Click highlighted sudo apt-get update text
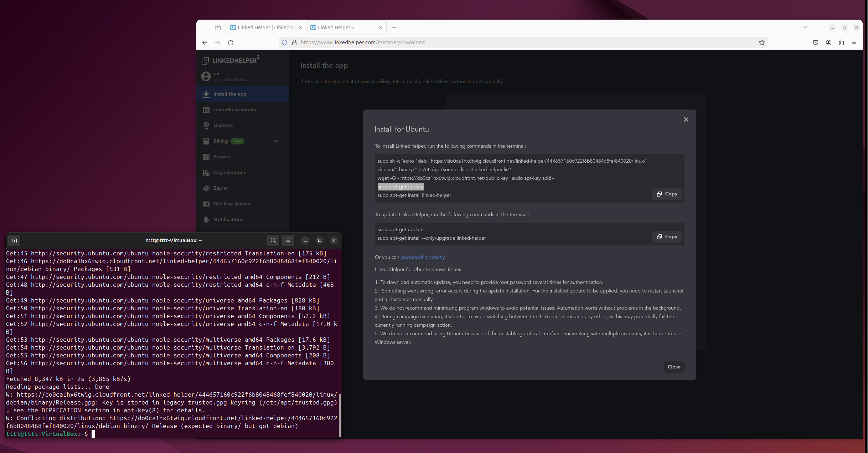Viewport: 868px width, 453px height. (x=401, y=187)
